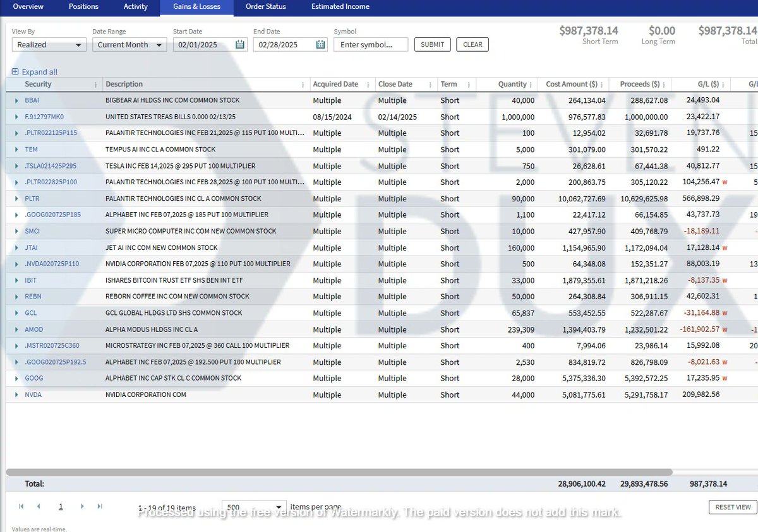Click the SUBMIT button
This screenshot has width=758, height=532.
[x=433, y=45]
